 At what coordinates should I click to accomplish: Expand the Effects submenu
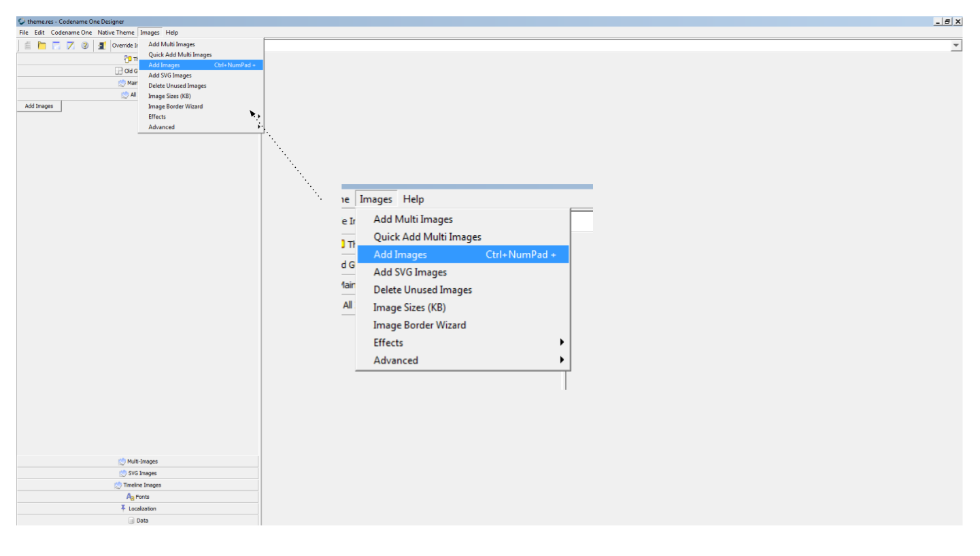click(201, 117)
